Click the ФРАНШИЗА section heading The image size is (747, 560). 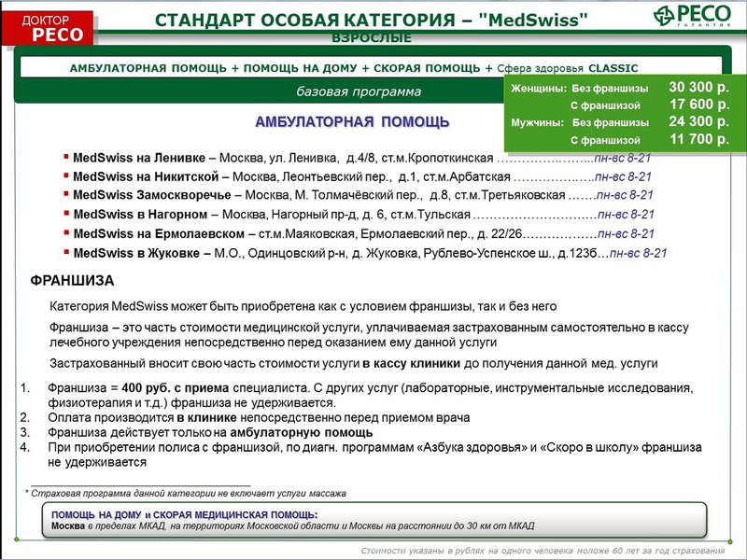coord(72,280)
